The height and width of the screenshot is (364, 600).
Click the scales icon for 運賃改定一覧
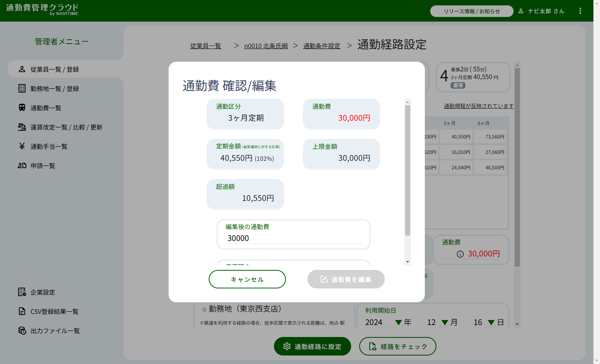(x=22, y=127)
